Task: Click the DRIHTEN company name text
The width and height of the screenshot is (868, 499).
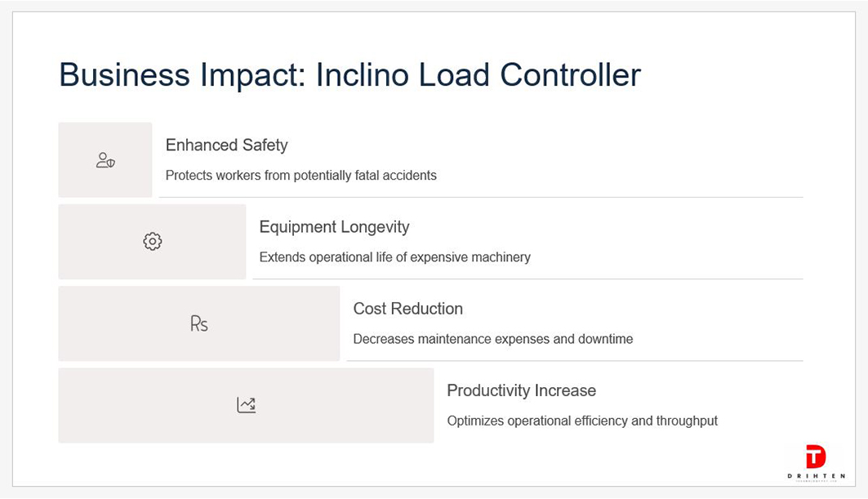Action: pos(816,476)
